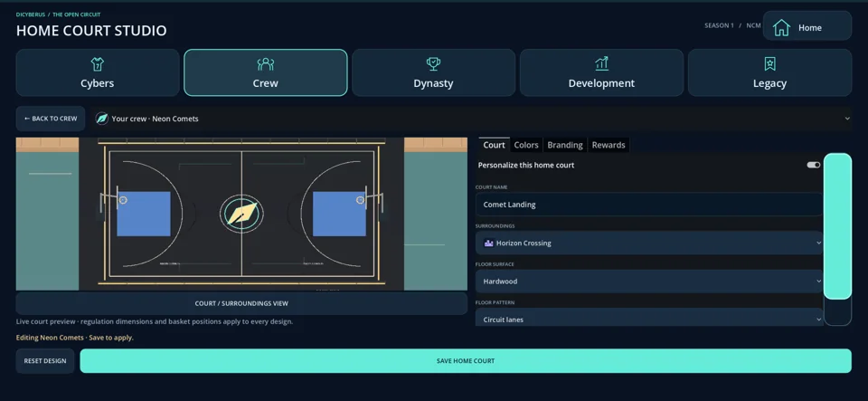Click Back to Crew button
The image size is (868, 401).
pos(51,119)
